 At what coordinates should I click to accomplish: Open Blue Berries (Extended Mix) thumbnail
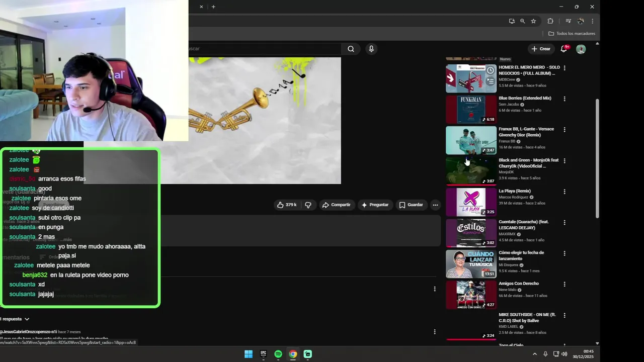(471, 109)
